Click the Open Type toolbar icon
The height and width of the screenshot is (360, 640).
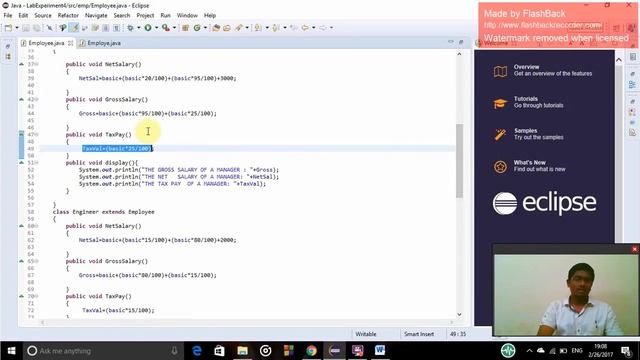[x=216, y=28]
